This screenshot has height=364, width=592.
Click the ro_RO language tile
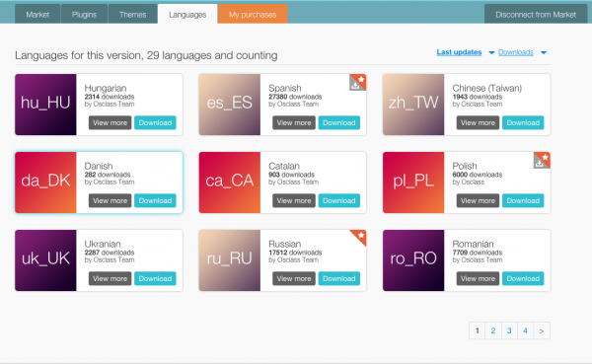(413, 260)
